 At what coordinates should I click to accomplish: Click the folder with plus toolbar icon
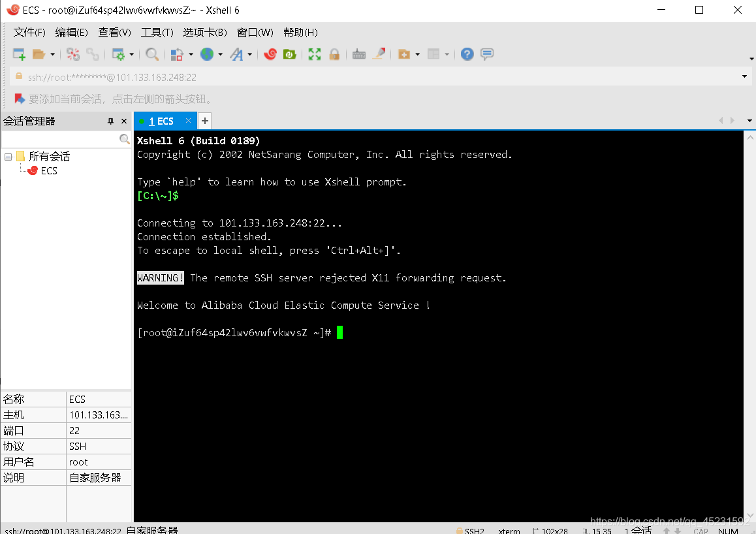404,54
